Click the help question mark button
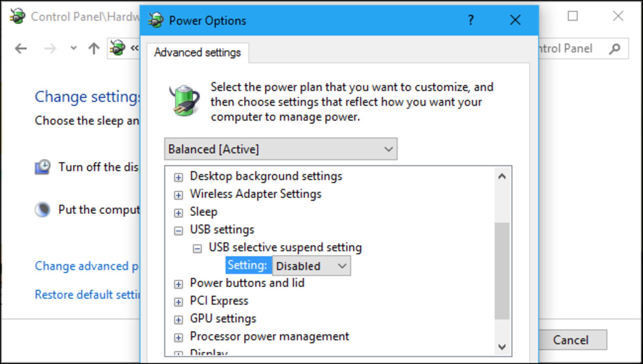The image size is (643, 364). point(471,20)
